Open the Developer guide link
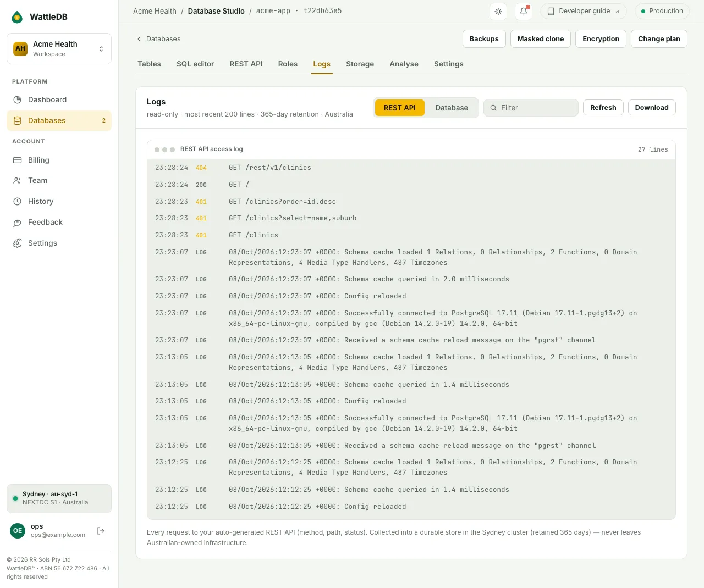The image size is (704, 588). pos(584,11)
